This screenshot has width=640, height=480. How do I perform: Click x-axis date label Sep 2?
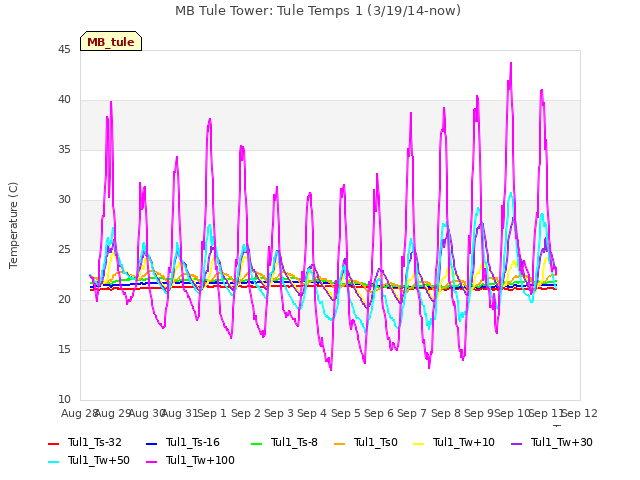click(x=246, y=413)
